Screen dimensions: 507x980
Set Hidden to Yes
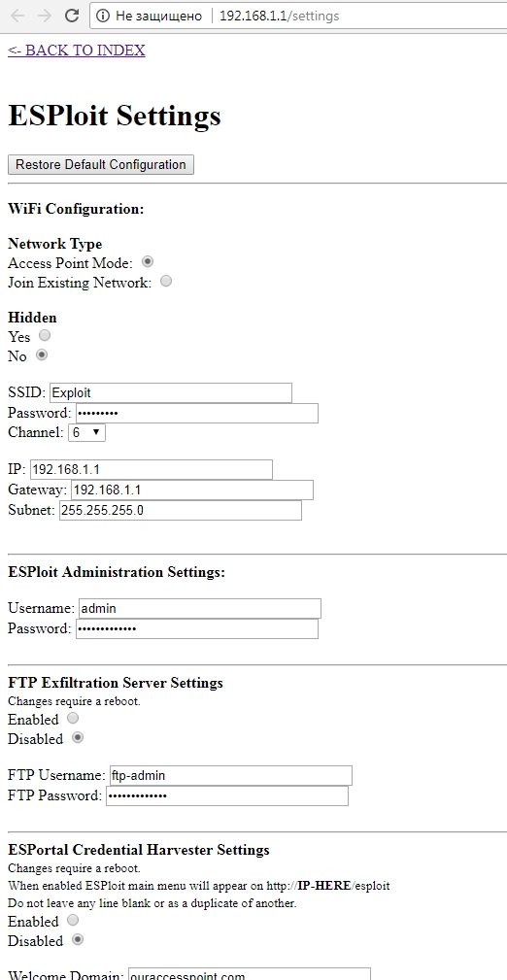[x=45, y=336]
